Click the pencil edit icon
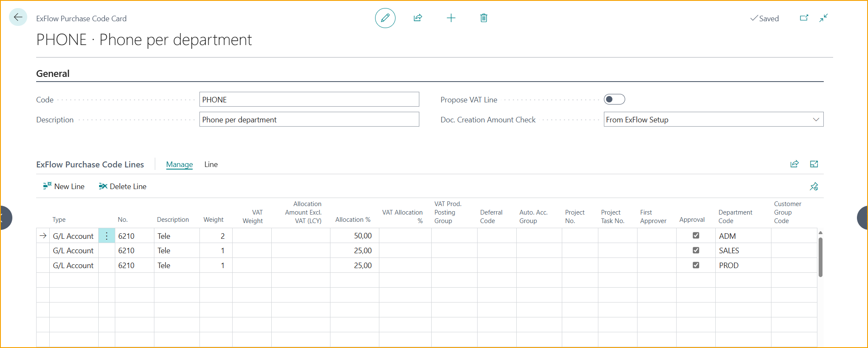 pos(385,18)
